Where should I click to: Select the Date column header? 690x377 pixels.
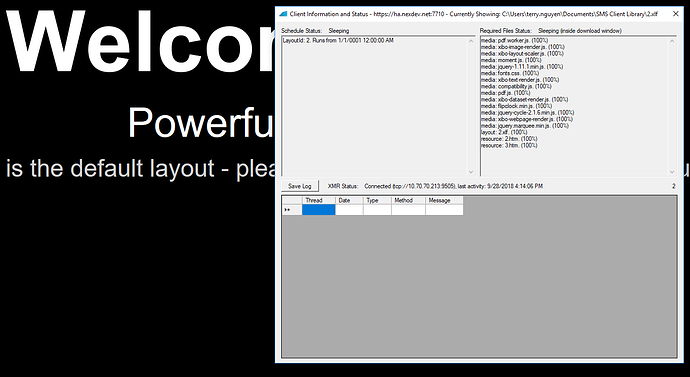click(x=349, y=200)
